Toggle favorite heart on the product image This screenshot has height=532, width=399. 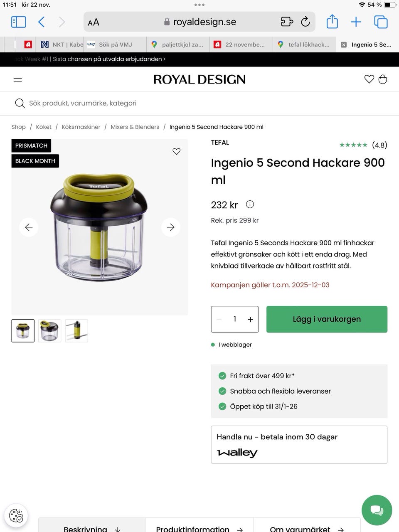(177, 151)
